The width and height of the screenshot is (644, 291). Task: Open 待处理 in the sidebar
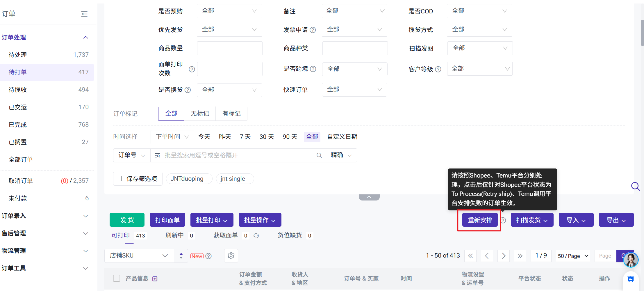click(x=18, y=55)
